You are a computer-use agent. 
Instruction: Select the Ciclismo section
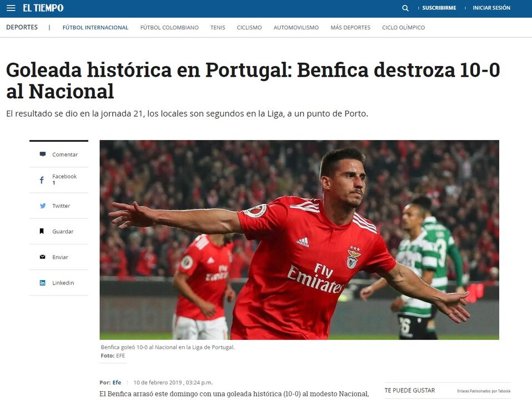coord(249,28)
